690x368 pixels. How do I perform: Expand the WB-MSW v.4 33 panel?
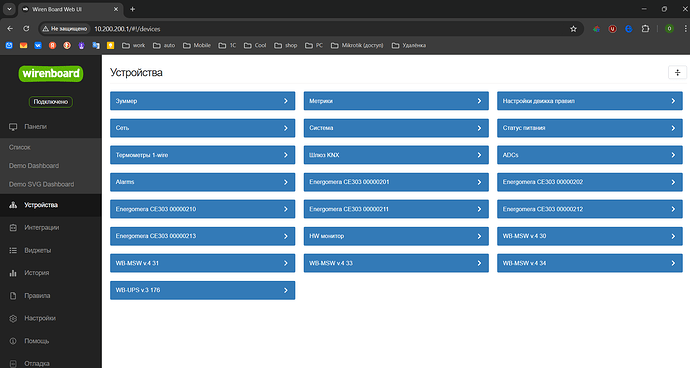tap(396, 263)
